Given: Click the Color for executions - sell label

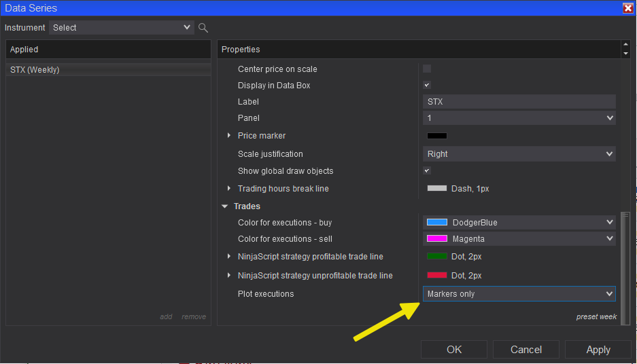Looking at the screenshot, I should tap(285, 238).
